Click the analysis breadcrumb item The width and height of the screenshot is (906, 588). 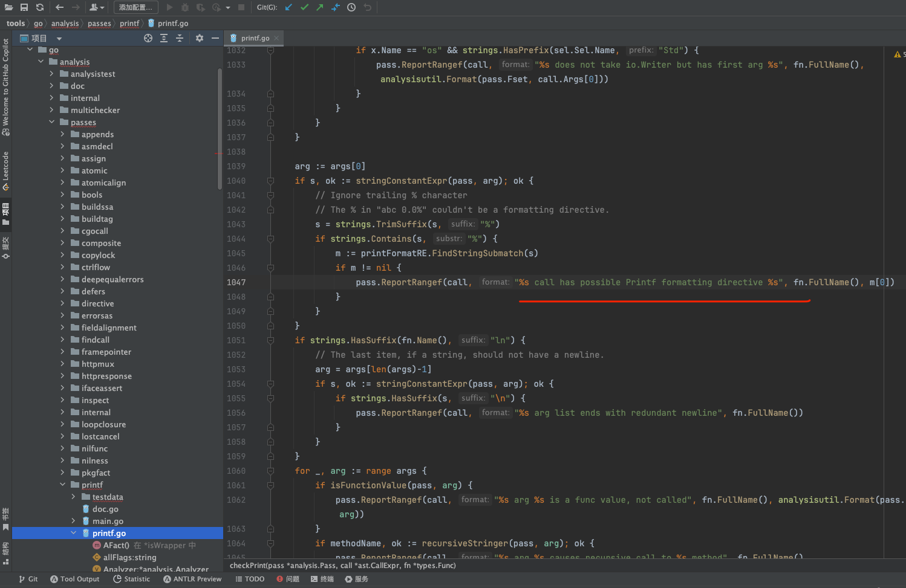click(65, 24)
